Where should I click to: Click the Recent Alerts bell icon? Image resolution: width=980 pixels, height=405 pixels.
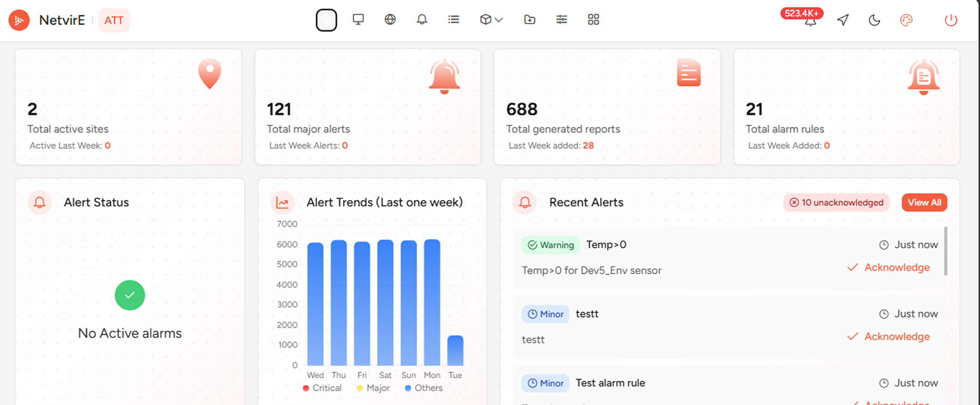[x=525, y=202]
